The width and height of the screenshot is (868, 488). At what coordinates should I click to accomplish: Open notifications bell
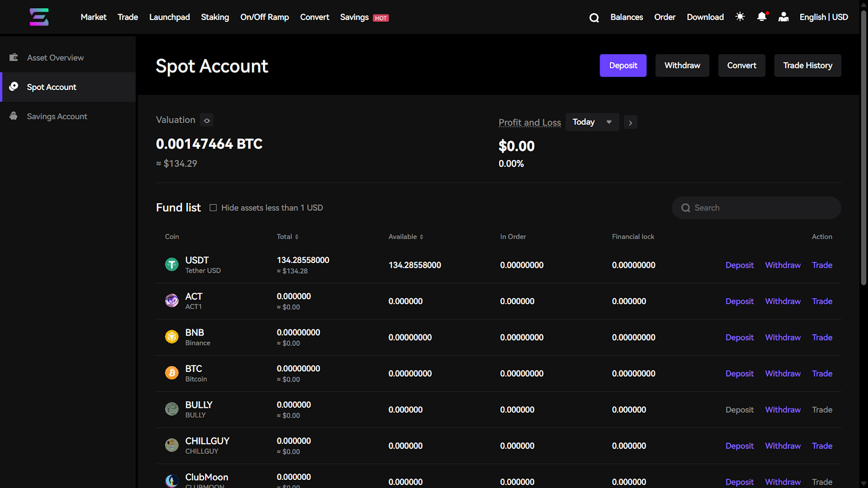click(x=762, y=17)
